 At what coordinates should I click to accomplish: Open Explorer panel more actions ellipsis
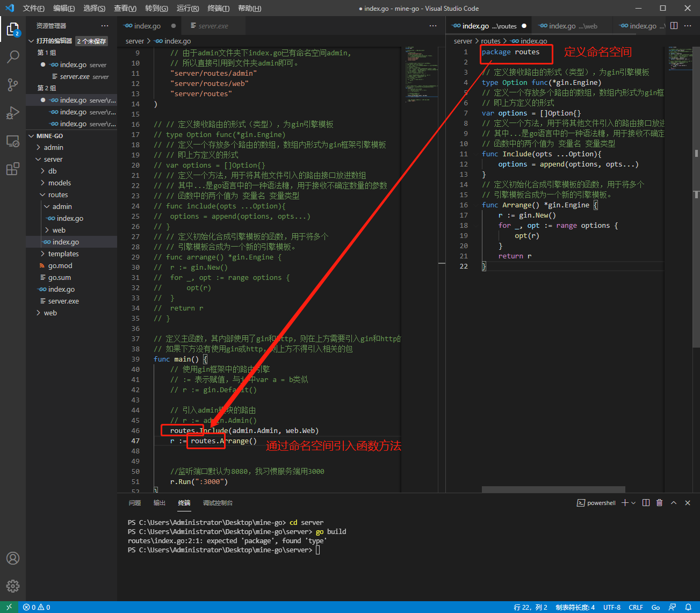[105, 26]
